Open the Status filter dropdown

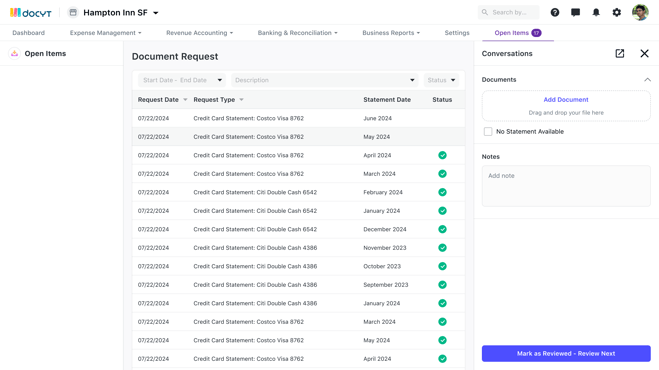pyautogui.click(x=441, y=80)
